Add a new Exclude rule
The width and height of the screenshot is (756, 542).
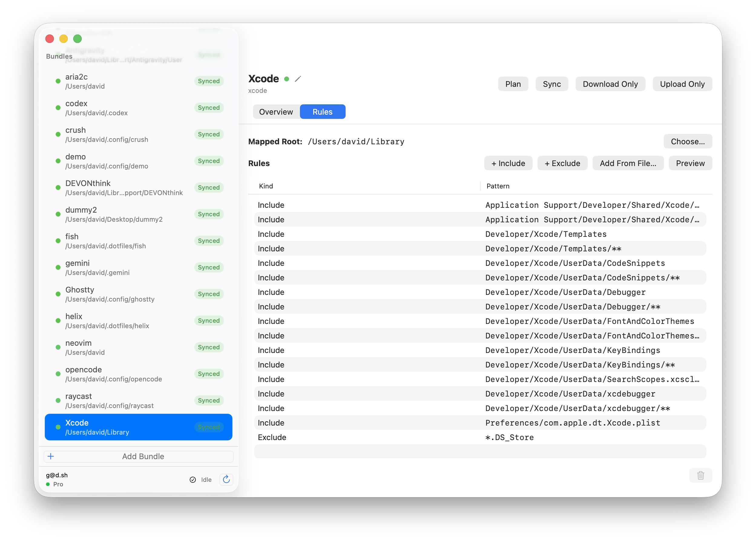[x=562, y=163]
